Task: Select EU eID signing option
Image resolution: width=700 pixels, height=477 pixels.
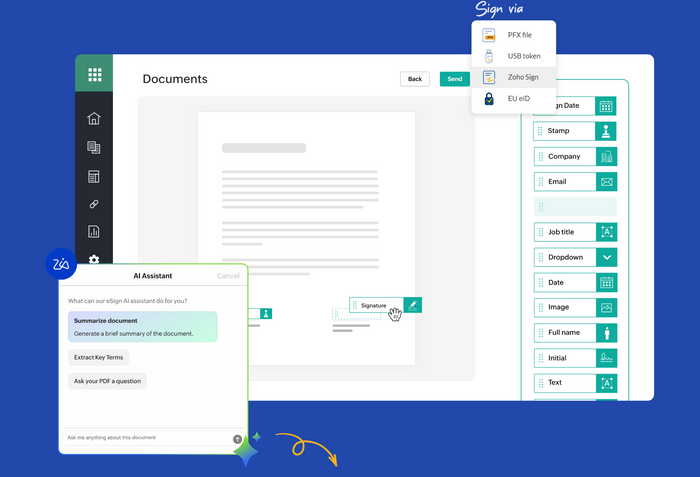Action: tap(513, 99)
